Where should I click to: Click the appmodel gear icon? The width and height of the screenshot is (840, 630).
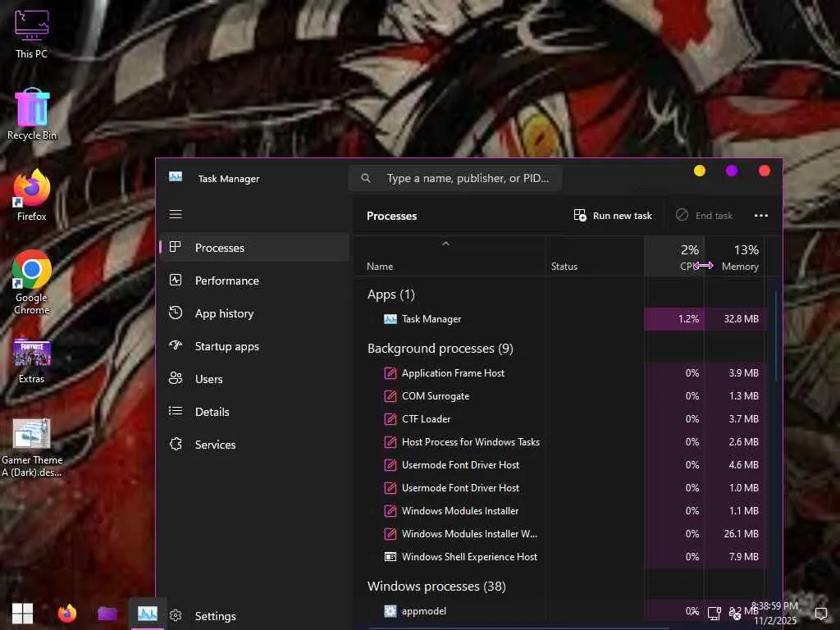390,611
